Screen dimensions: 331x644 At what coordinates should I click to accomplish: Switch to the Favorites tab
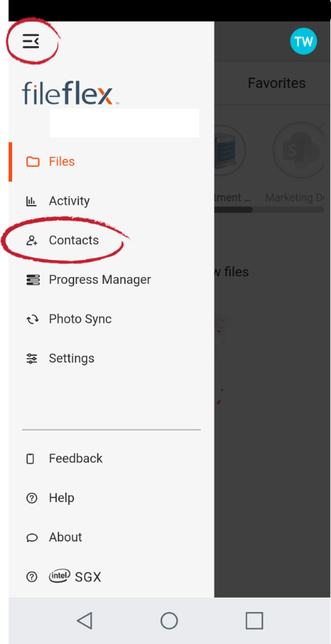[276, 84]
